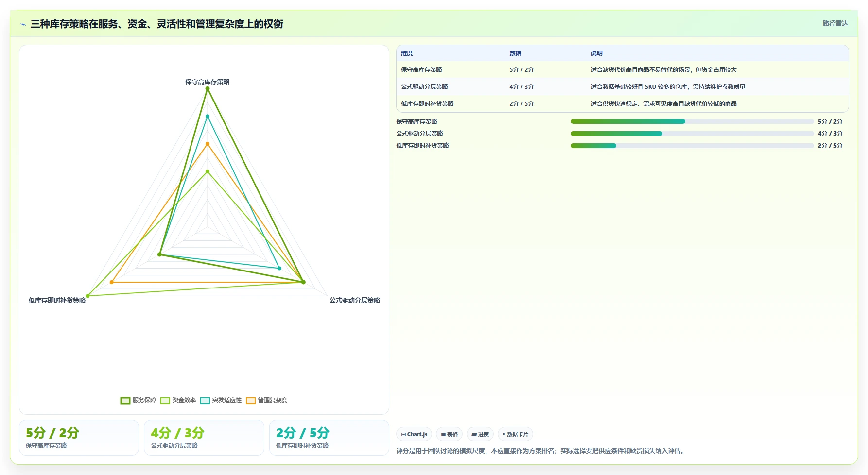Toggle the 资金效率 legend item

[x=178, y=400]
